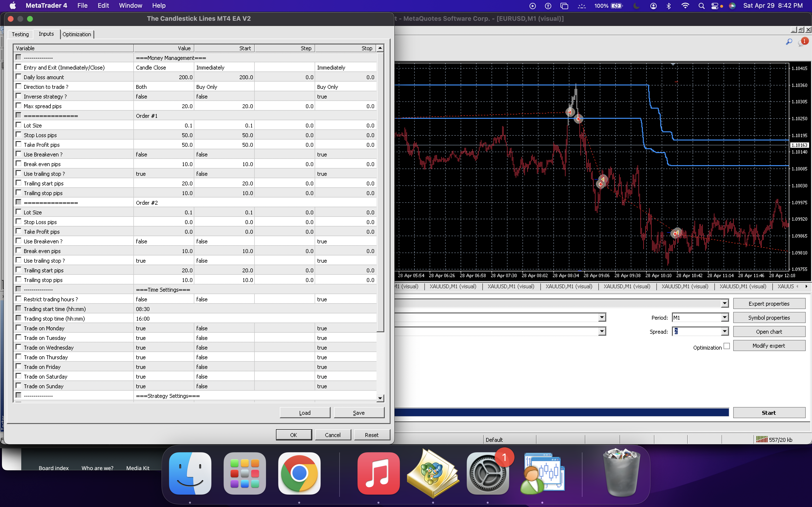Viewport: 812px width, 507px height.
Task: Open the Music app in the dock
Action: click(x=378, y=473)
